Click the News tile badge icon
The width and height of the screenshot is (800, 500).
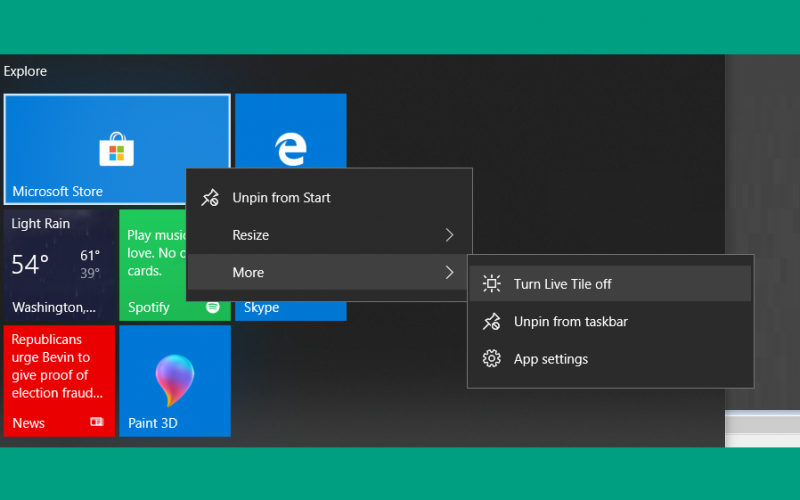[x=97, y=421]
